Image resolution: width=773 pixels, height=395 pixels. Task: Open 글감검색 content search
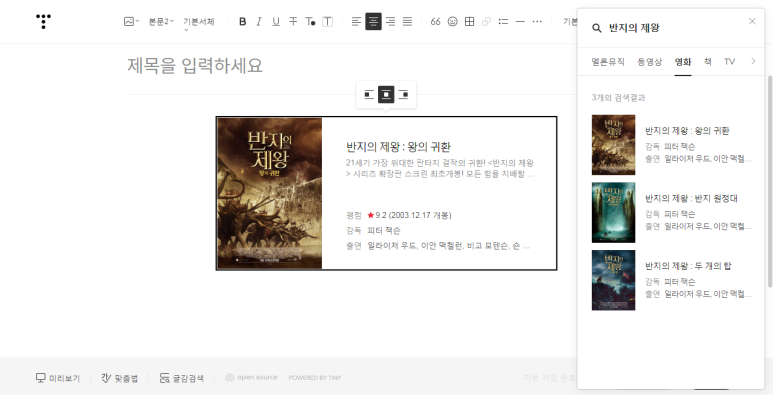181,378
